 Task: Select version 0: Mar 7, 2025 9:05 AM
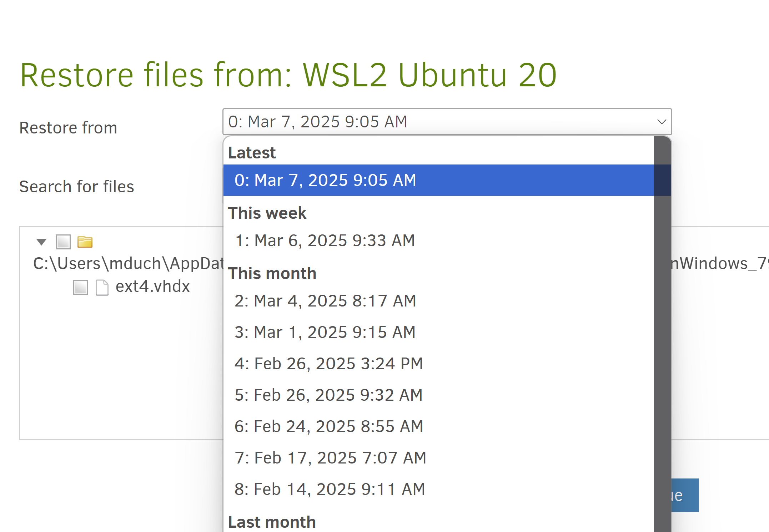click(x=325, y=180)
